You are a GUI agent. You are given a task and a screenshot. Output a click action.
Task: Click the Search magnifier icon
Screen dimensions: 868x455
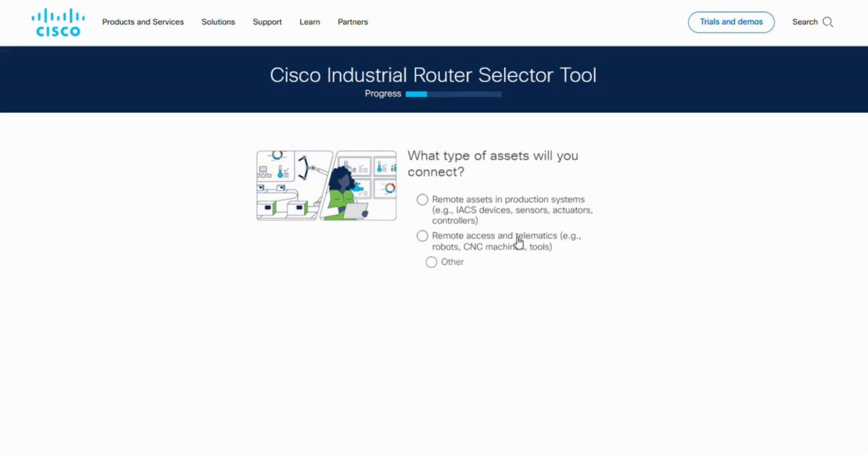[x=828, y=22]
